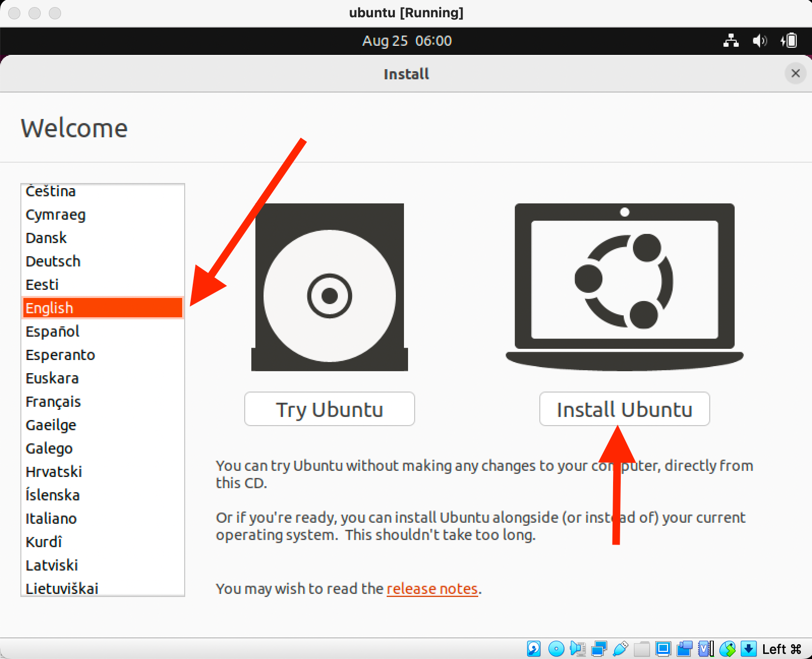Click the VirtualBox display settings icon
This screenshot has height=659, width=812.
click(663, 649)
